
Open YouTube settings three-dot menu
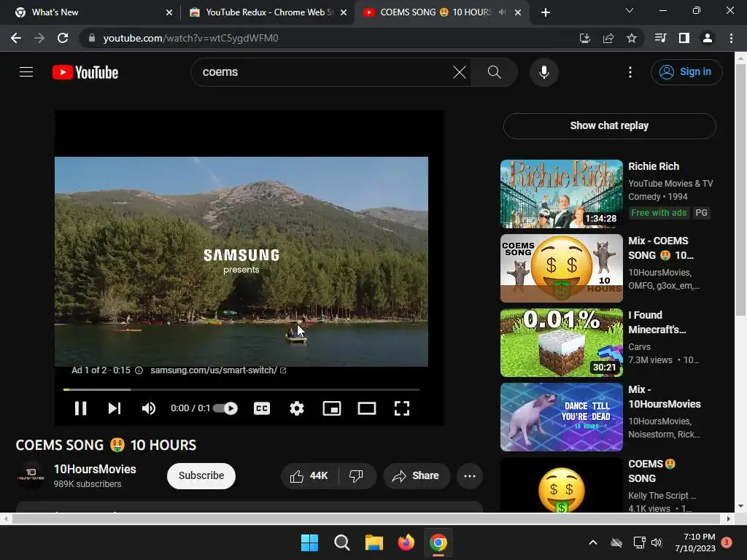(630, 72)
